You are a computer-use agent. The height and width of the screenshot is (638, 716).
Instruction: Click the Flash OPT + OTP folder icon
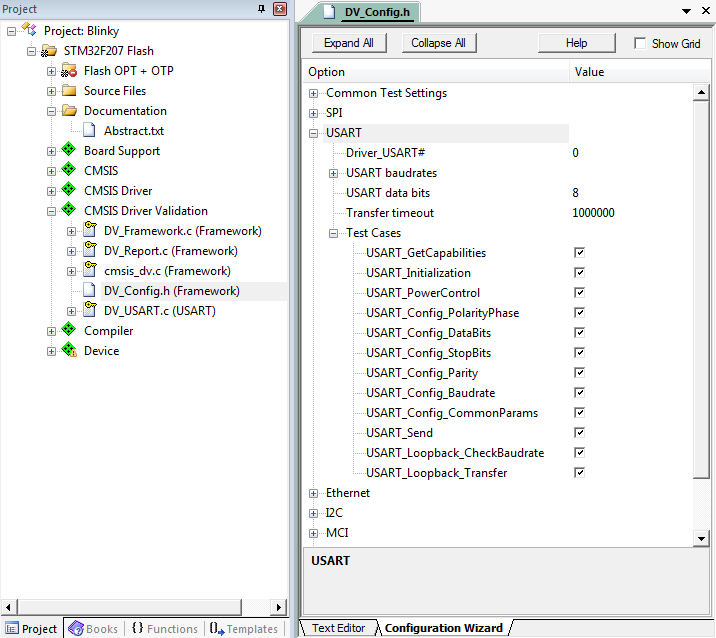click(69, 71)
